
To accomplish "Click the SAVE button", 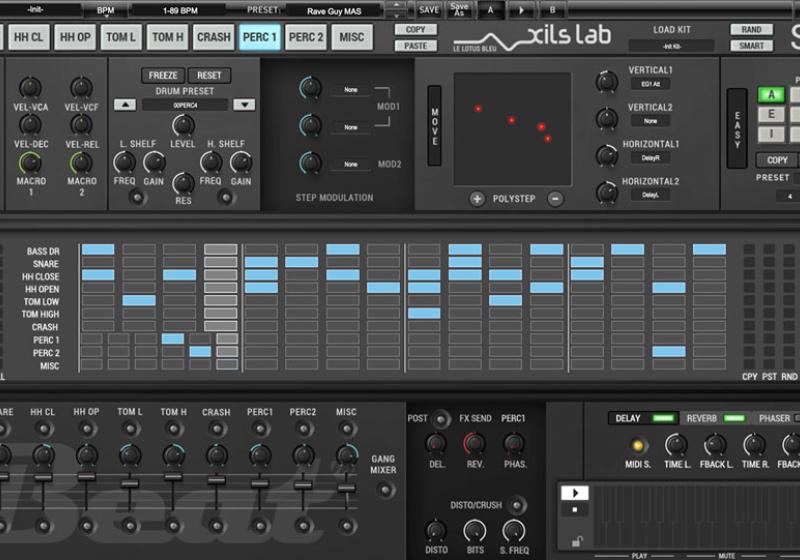I will click(429, 10).
